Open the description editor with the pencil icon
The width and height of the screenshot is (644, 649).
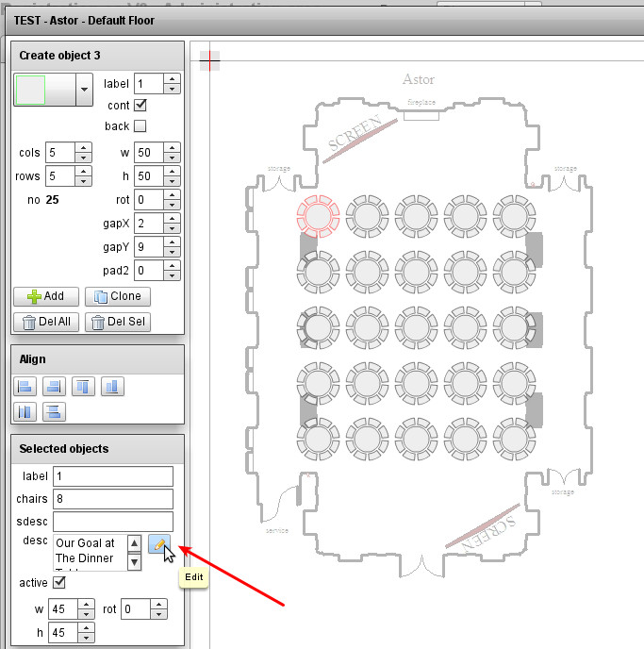click(159, 544)
